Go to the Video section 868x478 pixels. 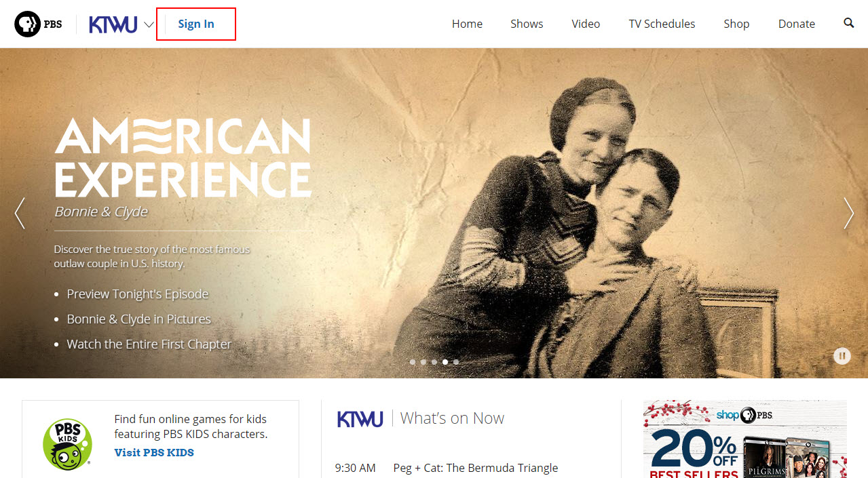pos(586,24)
